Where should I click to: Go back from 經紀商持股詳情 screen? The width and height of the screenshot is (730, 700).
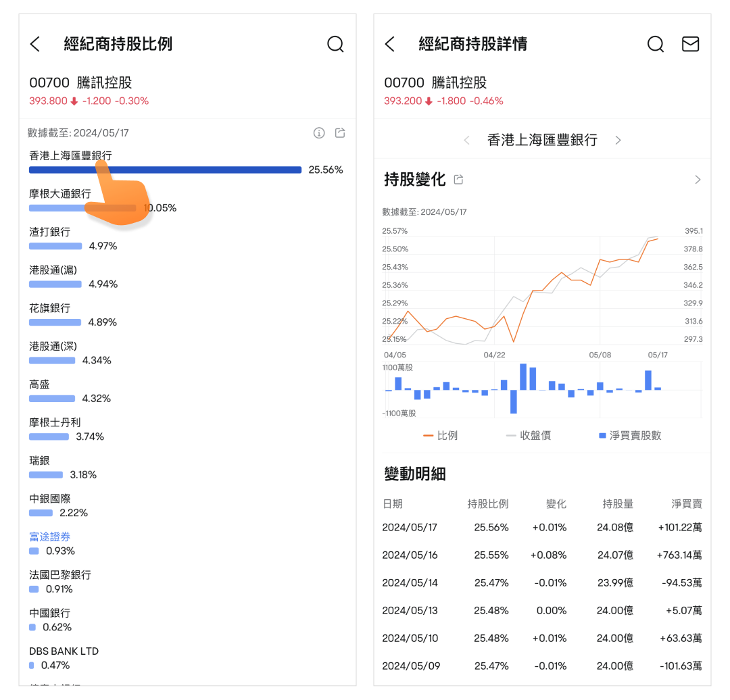click(x=390, y=45)
